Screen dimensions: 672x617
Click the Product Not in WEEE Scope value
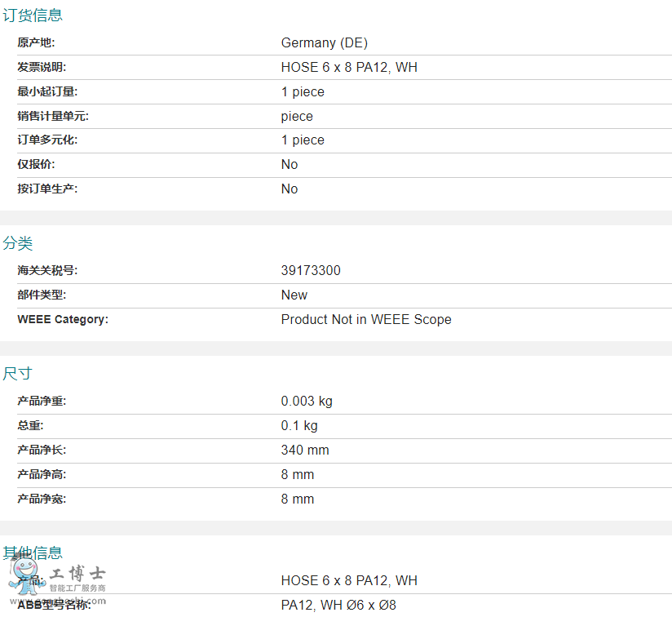click(x=366, y=320)
